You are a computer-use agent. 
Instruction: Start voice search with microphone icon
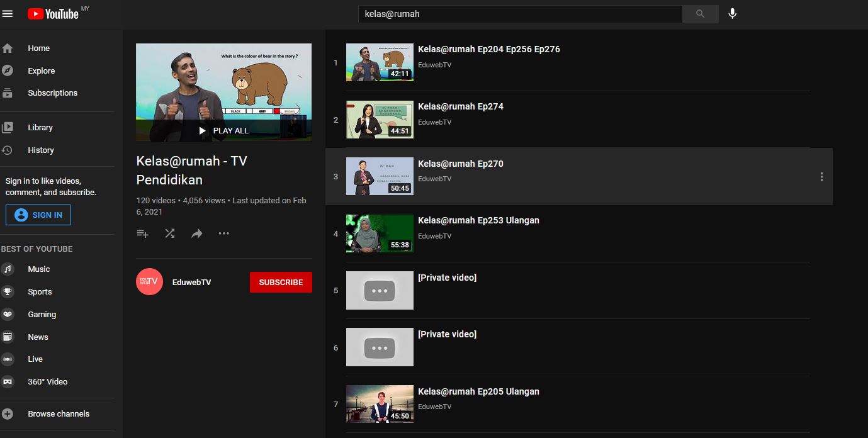(x=732, y=13)
